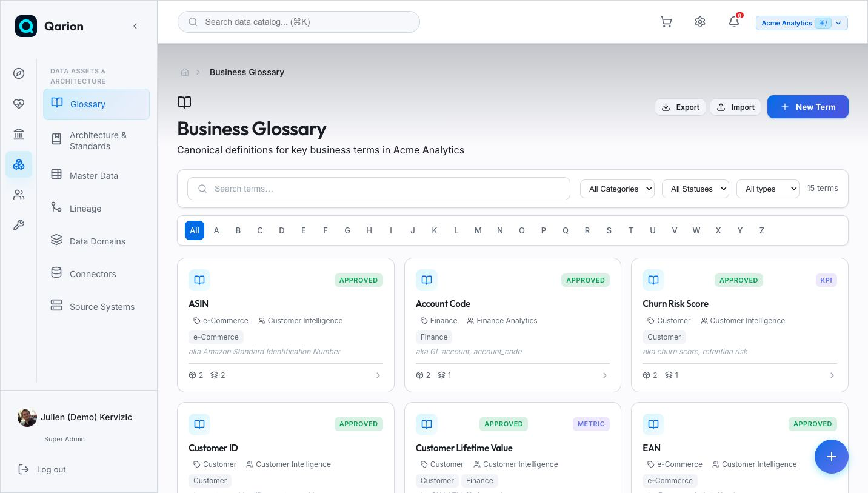The height and width of the screenshot is (493, 868).
Task: Go to Lineage page
Action: 96,209
